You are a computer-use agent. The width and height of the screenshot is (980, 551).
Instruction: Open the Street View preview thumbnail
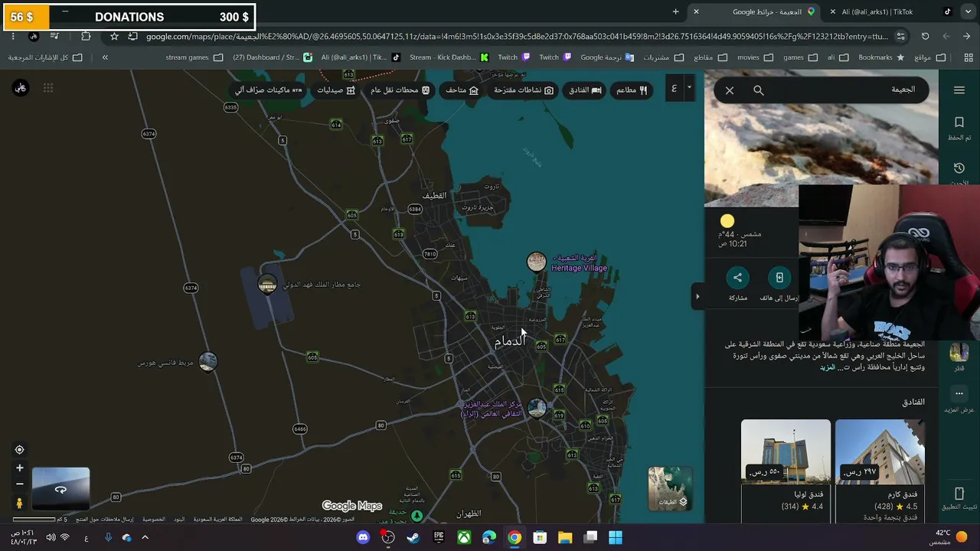(60, 489)
